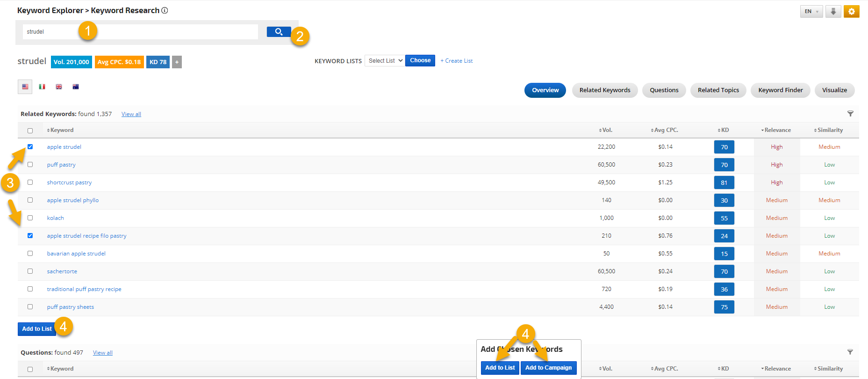
Task: Select the Australia flag database
Action: pyautogui.click(x=76, y=87)
